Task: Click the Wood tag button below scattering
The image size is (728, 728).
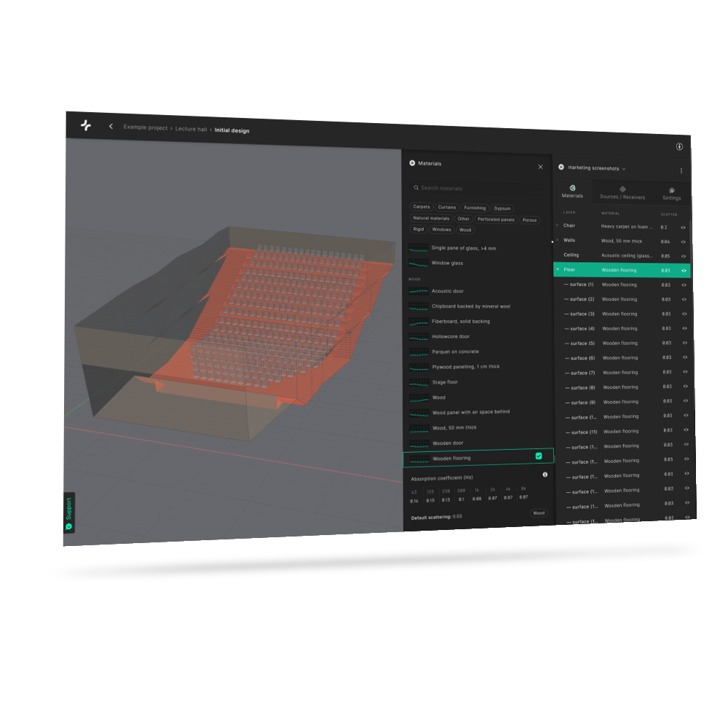Action: point(539,513)
